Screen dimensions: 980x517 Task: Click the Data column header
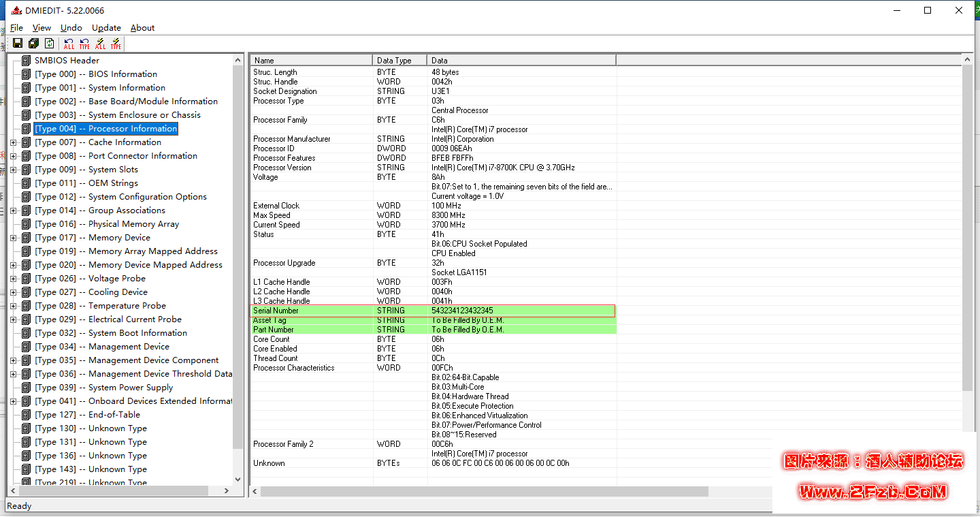click(521, 61)
